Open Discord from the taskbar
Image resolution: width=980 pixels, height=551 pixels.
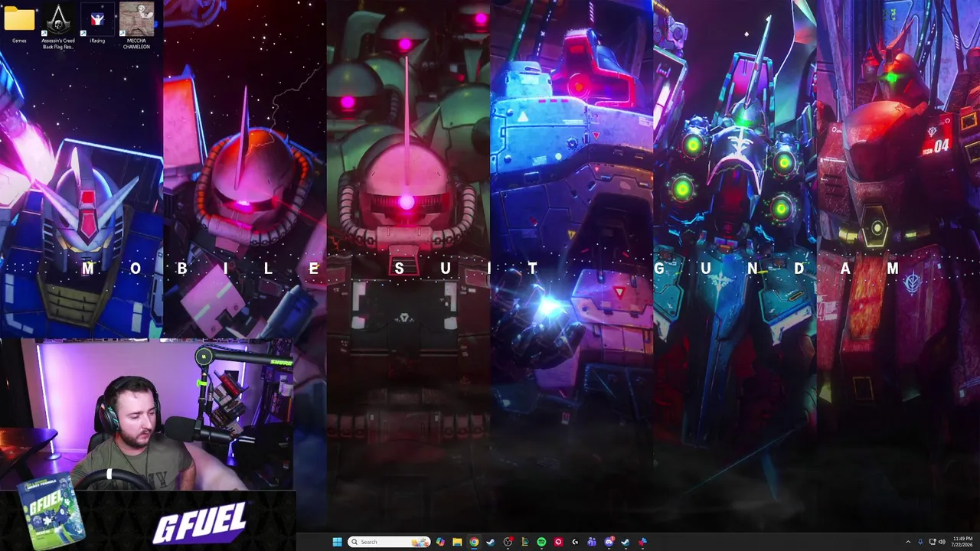609,542
